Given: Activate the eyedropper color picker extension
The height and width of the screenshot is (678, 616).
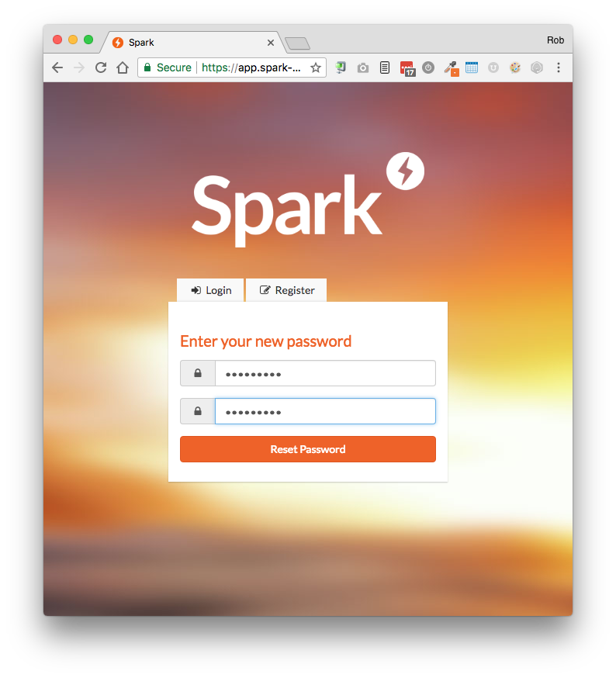Looking at the screenshot, I should coord(452,68).
